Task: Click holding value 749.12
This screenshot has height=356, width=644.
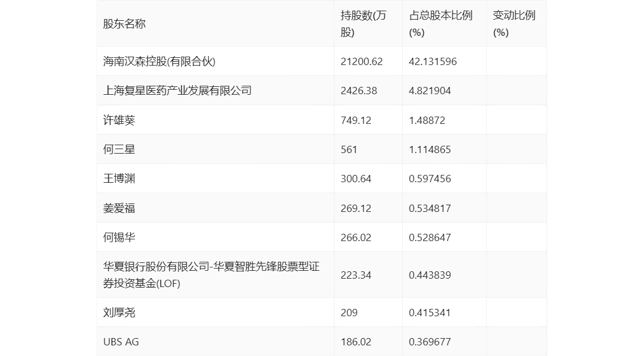Action: (356, 121)
